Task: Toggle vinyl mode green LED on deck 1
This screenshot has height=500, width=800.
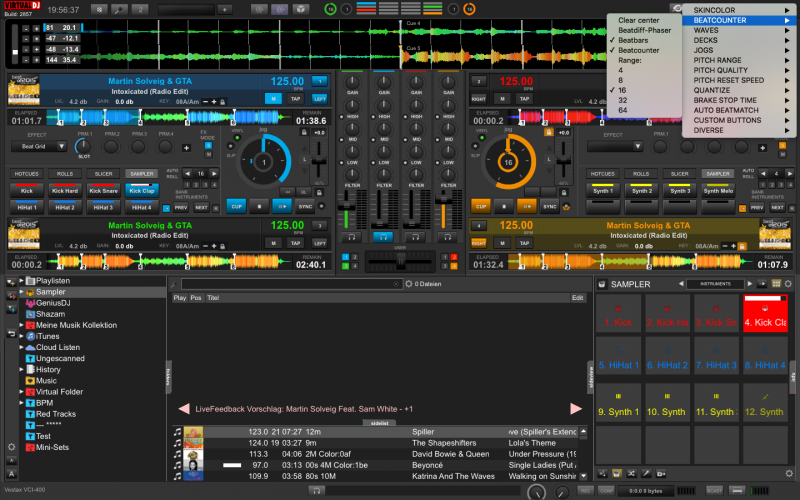Action: tap(237, 138)
